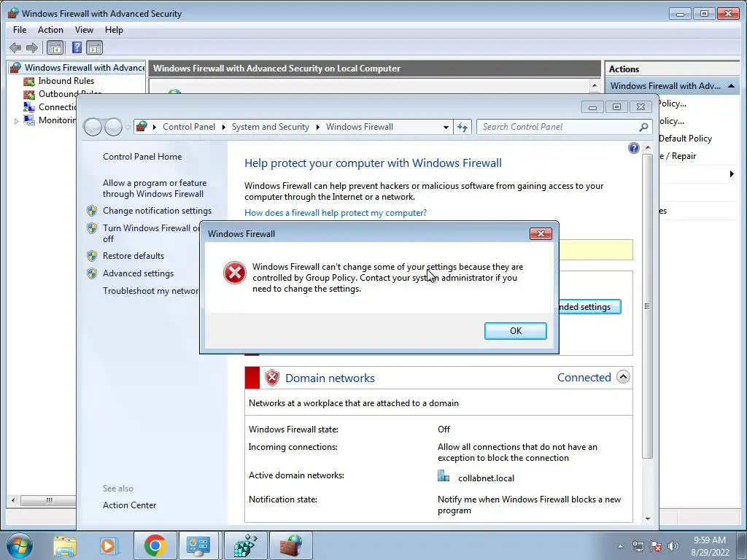
Task: Click the MMC tree horizontal scrollbar thumb
Action: click(x=49, y=500)
